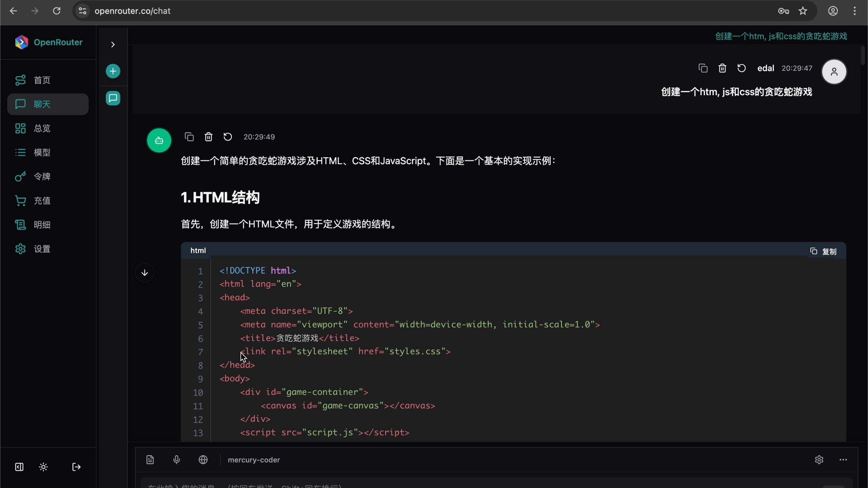Collapse the sidebar panel toggle
Viewport: 868px width, 488px height.
click(x=19, y=467)
